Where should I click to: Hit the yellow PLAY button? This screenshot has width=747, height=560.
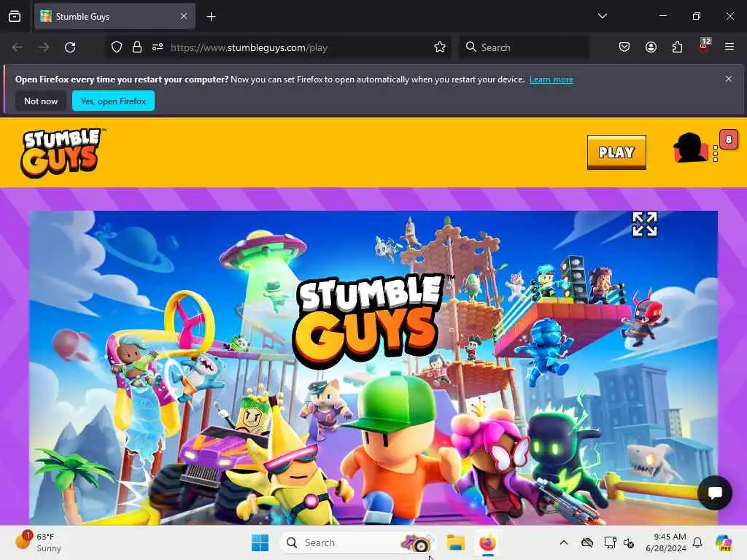tap(616, 152)
